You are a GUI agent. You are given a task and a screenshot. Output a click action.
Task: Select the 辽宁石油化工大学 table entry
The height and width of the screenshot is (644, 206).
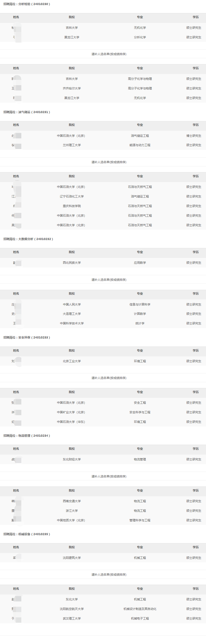(72, 196)
